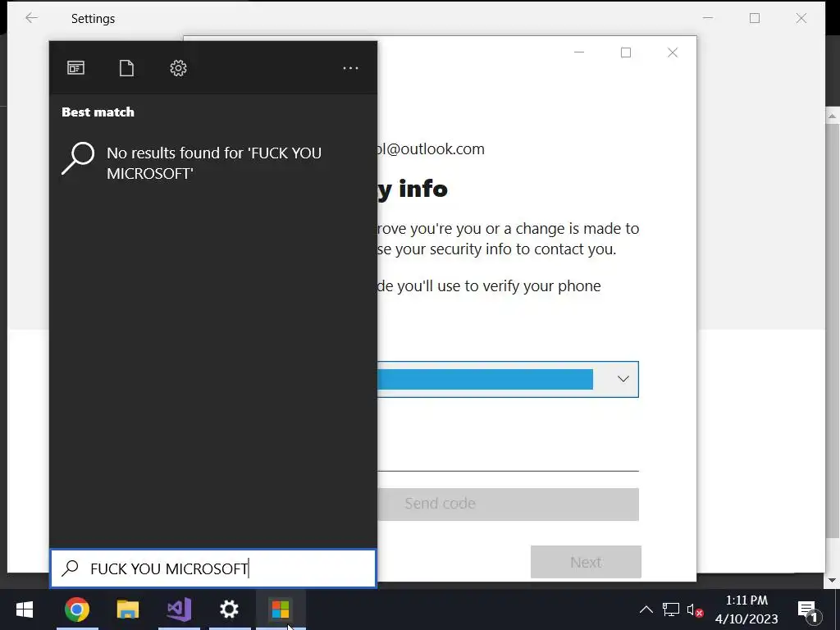Click the Next button in dialog
Viewport: 840px width, 630px height.
point(586,562)
